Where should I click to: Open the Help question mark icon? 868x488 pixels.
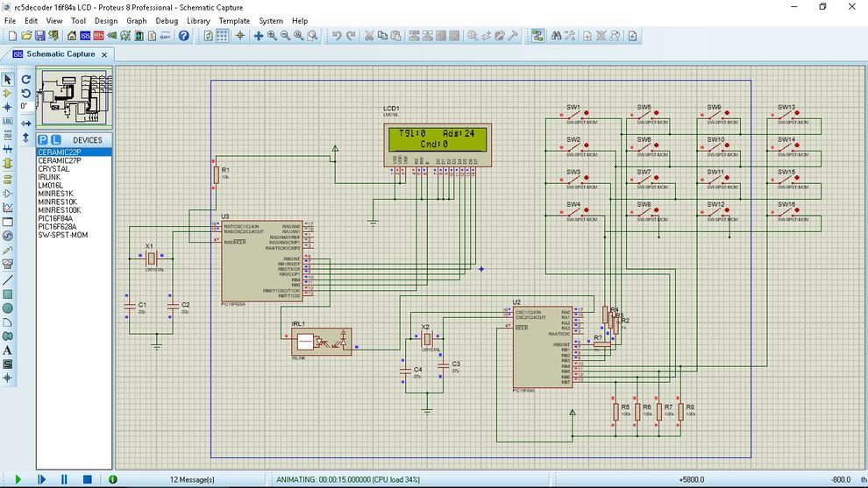184,36
